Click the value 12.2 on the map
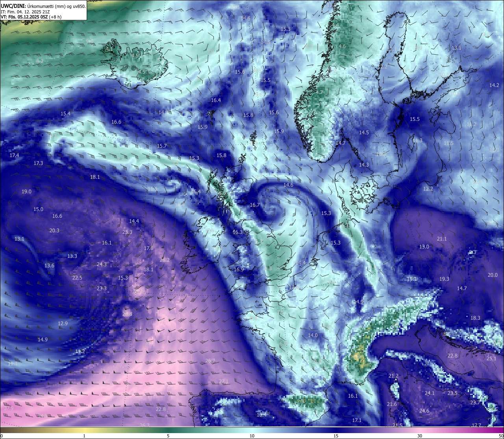Screen dimensions: 504x439 [428, 189]
